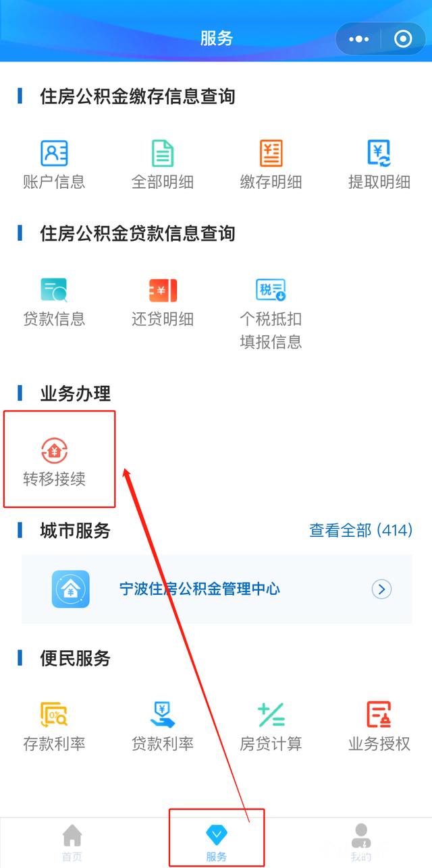Tap the mini program close circle button
The height and width of the screenshot is (868, 432).
[403, 39]
